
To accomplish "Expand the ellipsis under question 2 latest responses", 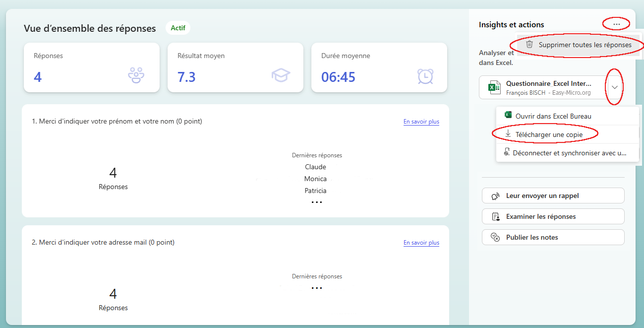I will coord(316,288).
